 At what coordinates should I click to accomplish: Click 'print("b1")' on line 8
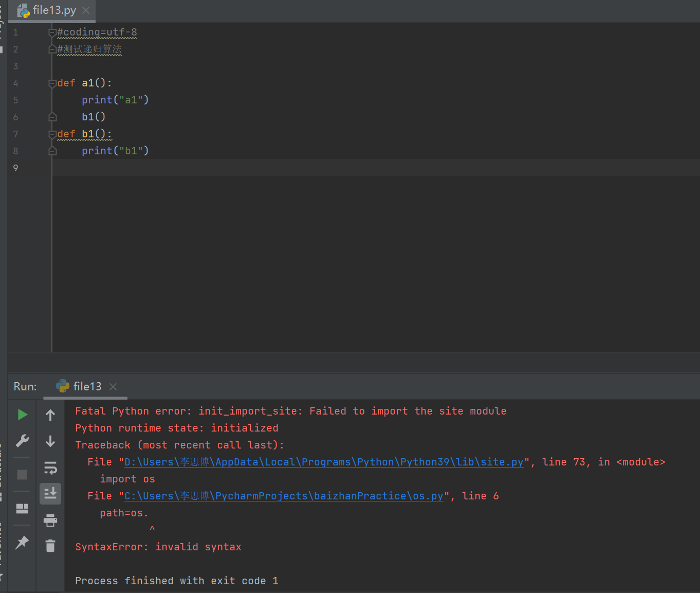(115, 151)
